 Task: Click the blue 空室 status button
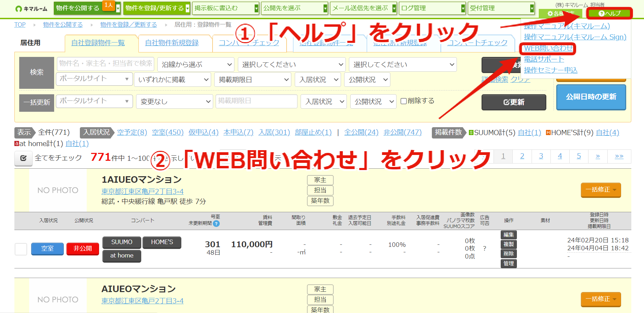click(47, 249)
